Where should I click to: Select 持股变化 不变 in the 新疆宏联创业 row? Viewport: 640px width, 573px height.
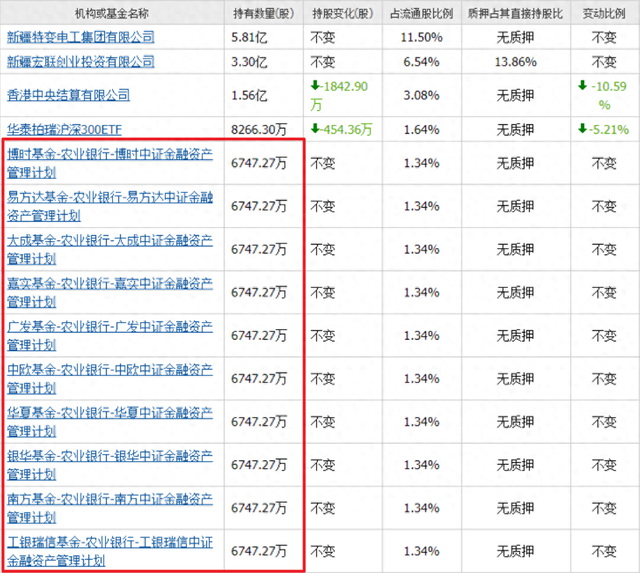[323, 62]
